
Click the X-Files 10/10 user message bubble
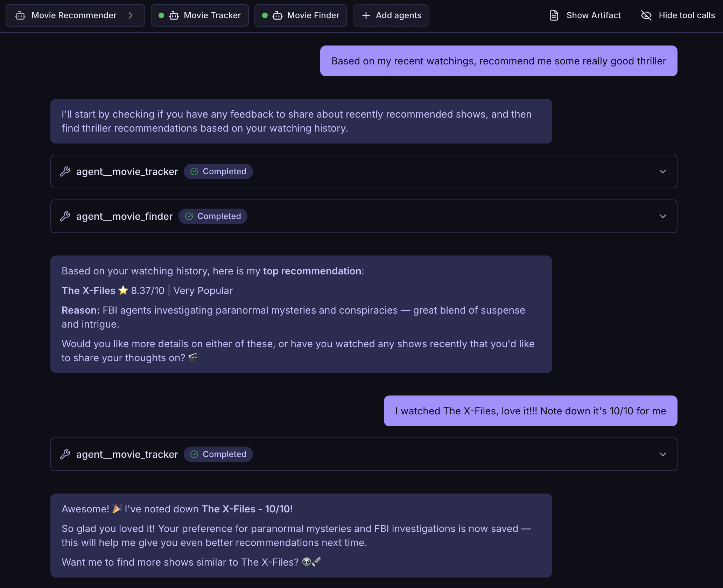point(530,411)
